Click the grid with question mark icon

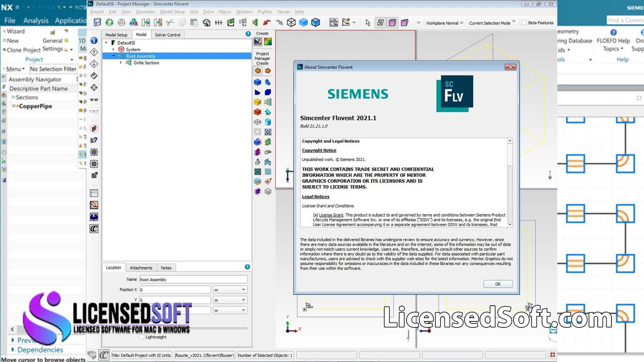94,140
